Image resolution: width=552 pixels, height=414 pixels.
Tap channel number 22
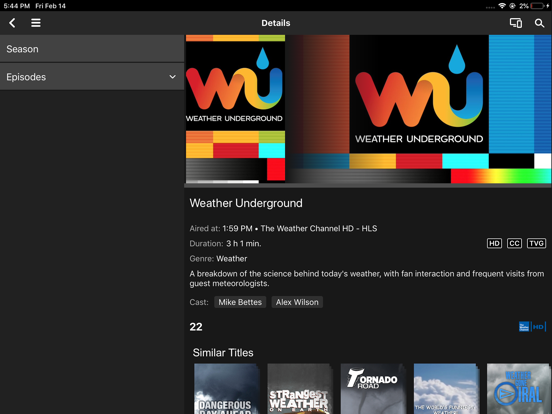(196, 327)
